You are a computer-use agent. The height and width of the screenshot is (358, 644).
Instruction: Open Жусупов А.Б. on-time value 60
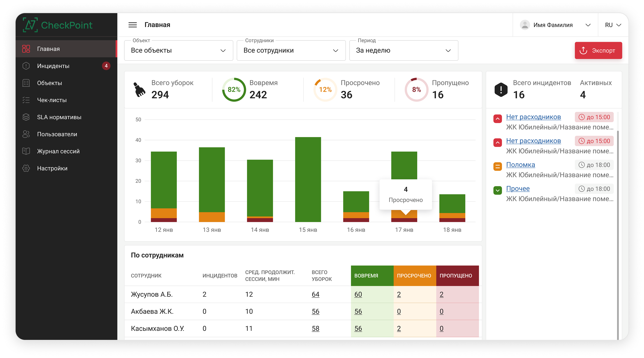[358, 294]
